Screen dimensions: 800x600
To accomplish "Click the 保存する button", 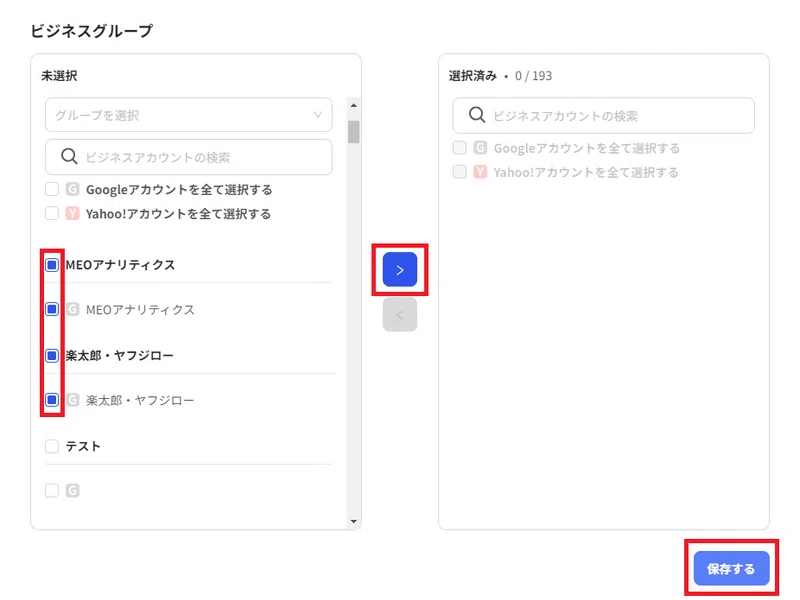I will pos(731,567).
